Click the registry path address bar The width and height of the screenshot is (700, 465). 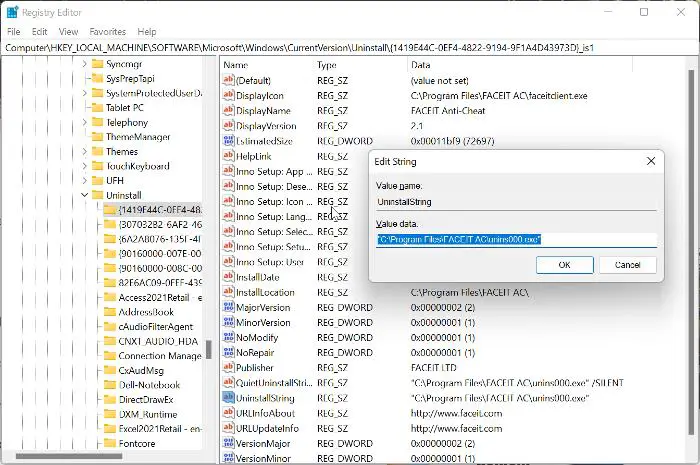pyautogui.click(x=350, y=48)
